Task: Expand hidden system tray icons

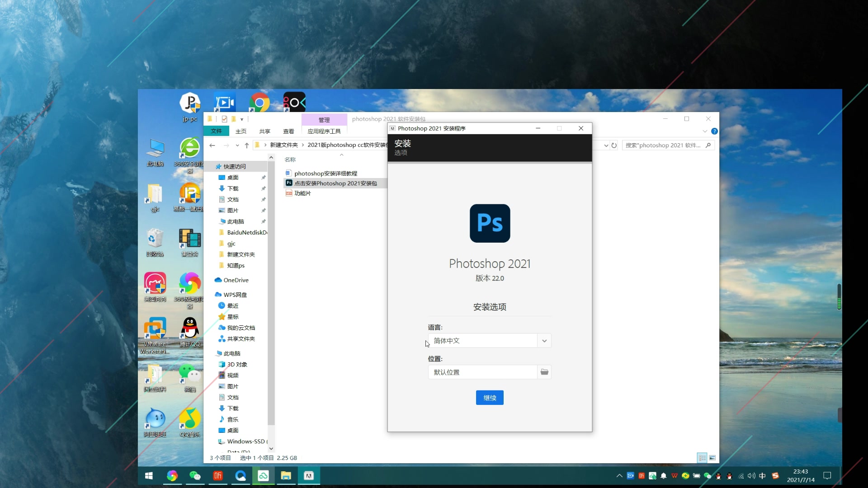Action: pos(619,475)
